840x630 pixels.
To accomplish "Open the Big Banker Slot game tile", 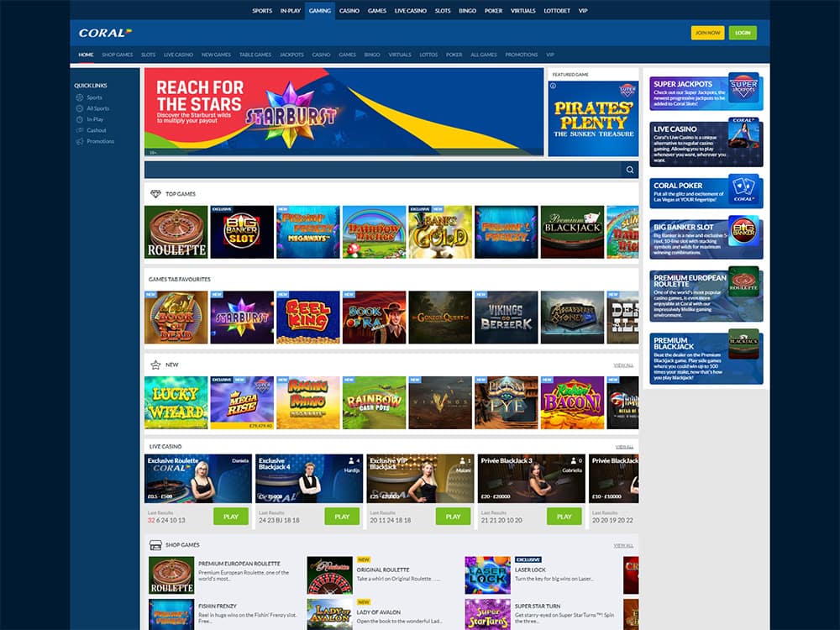I will (242, 232).
